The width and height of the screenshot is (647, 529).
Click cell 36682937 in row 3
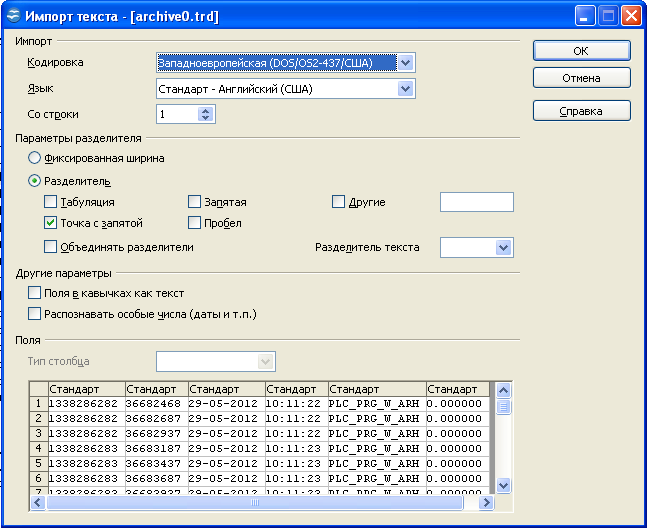156,434
